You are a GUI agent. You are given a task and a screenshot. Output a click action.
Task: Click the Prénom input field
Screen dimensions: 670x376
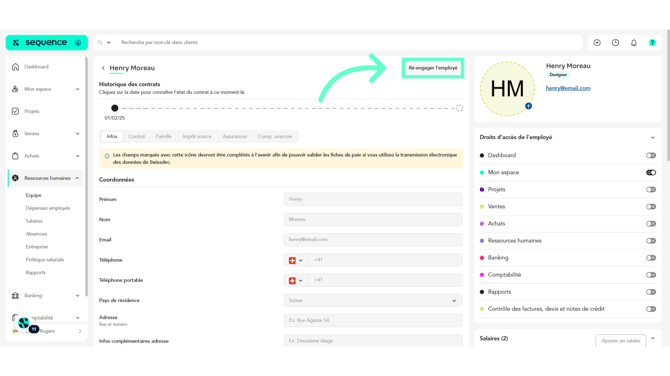click(x=373, y=199)
